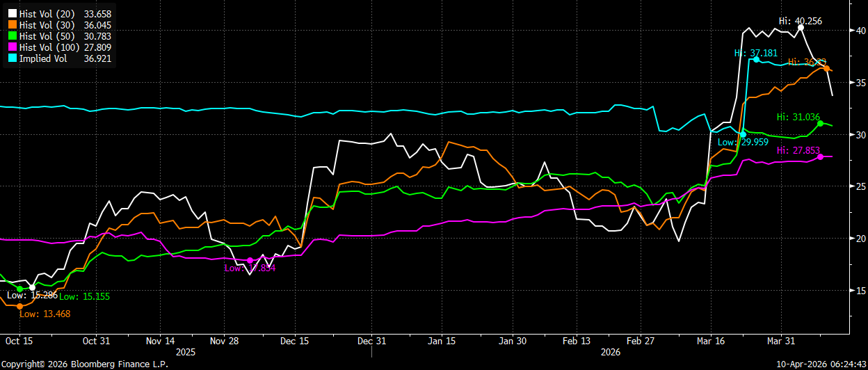Viewport: 868px width, 370px height.
Task: Click the 36.045 legend value
Action: pos(97,25)
